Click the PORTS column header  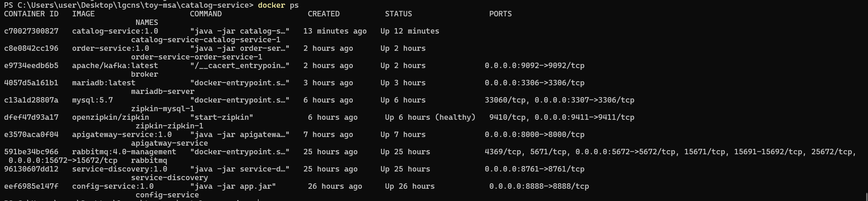pyautogui.click(x=501, y=14)
